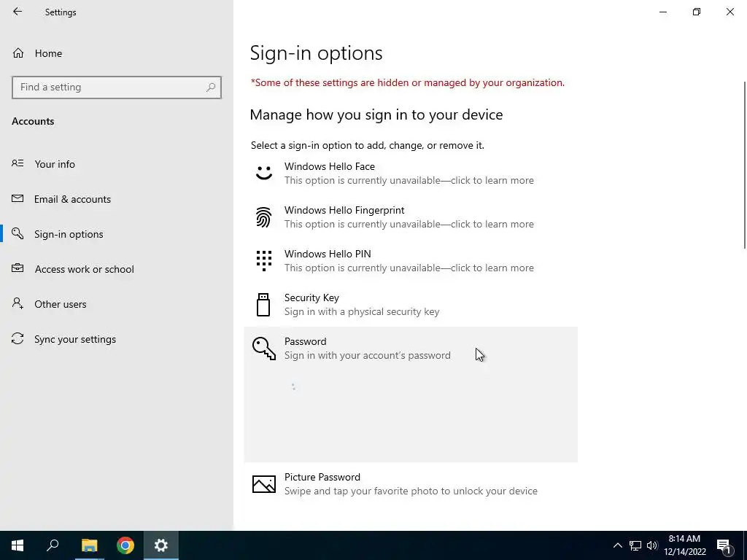Viewport: 747px width, 560px height.
Task: Minimize the Settings window
Action: point(663,12)
